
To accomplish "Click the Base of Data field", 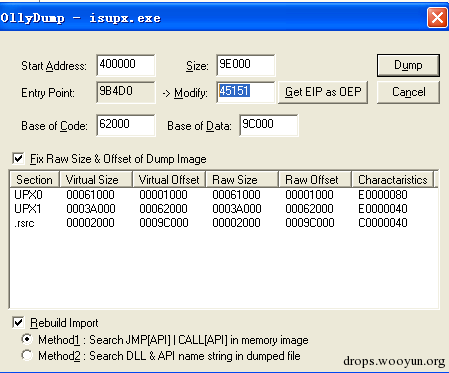I will coord(269,125).
